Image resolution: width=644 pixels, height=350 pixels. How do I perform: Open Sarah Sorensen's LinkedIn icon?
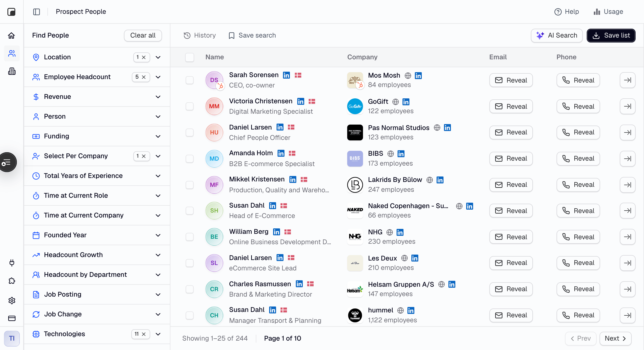(x=286, y=75)
